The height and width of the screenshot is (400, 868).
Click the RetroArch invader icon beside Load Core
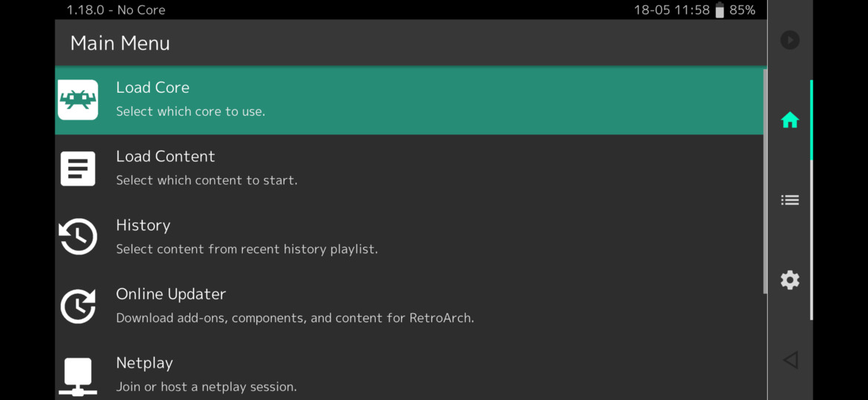pos(78,99)
